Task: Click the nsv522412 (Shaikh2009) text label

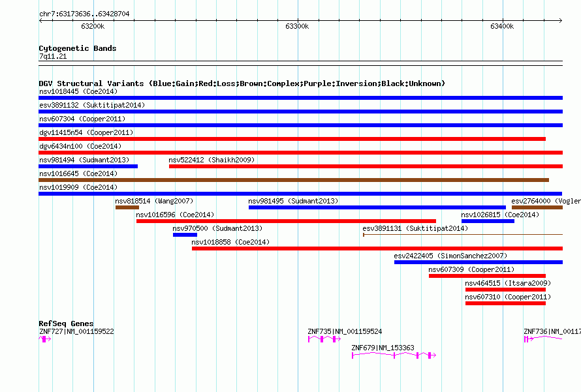Action: [212, 160]
